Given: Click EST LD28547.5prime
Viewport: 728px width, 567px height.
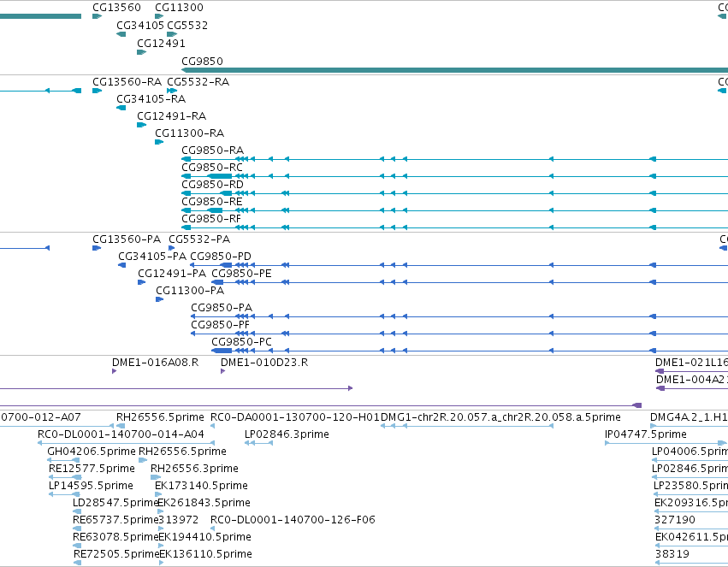Looking at the screenshot, I should pos(116,504).
